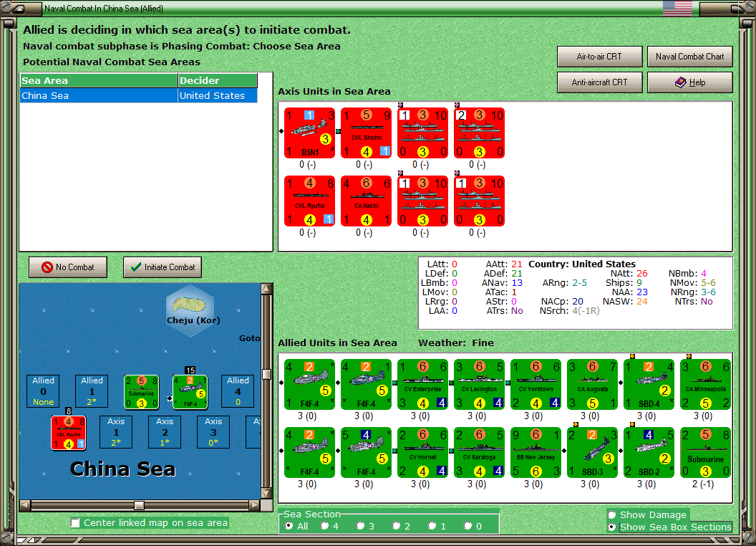
Task: Select Sea Section 4 radio button
Action: pos(324,526)
